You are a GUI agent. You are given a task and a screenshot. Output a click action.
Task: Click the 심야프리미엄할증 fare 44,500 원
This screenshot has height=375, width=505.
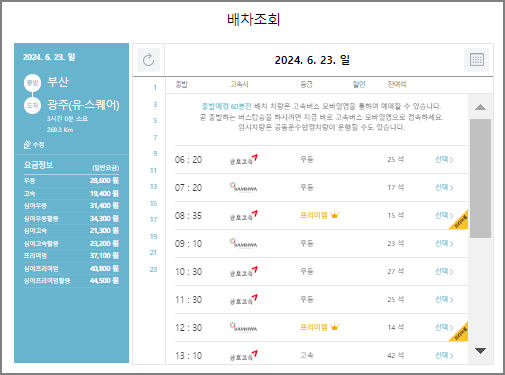[x=71, y=281]
